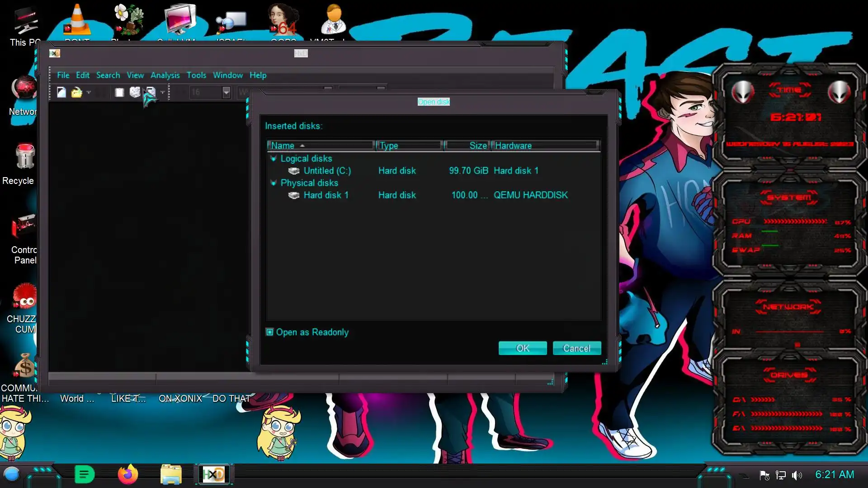Open the Analysis menu

point(165,75)
